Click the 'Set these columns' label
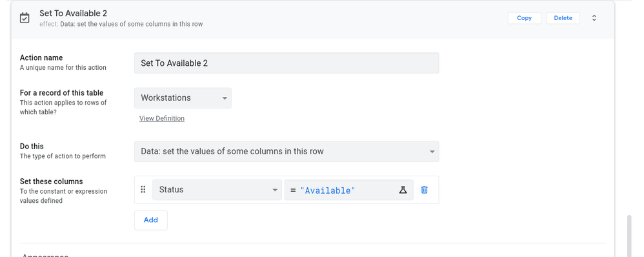 click(x=52, y=181)
